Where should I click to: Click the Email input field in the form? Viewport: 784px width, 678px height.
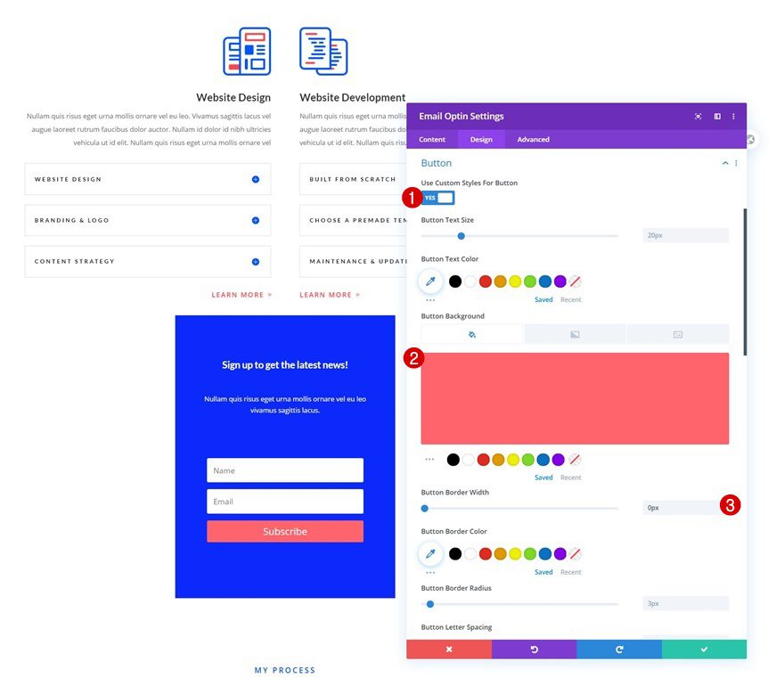284,501
